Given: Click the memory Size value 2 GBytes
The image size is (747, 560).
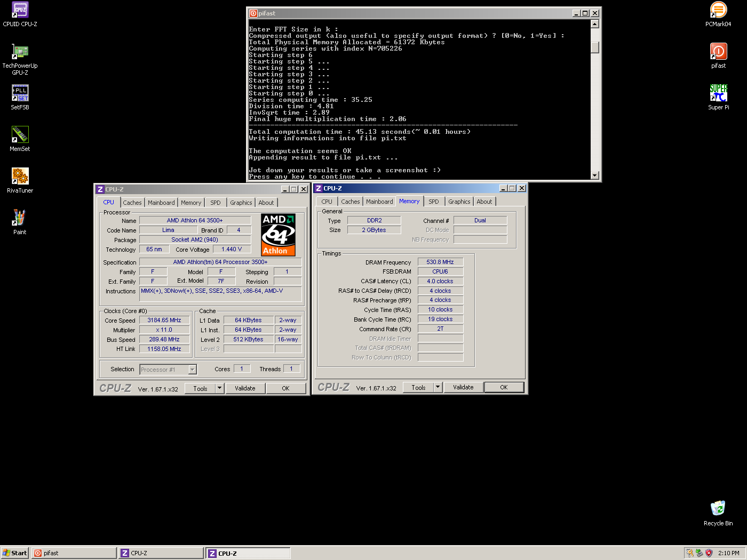Looking at the screenshot, I should (x=374, y=230).
